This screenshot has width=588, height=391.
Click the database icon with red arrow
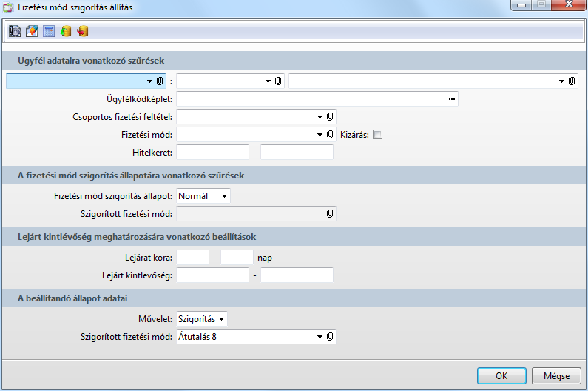[x=83, y=31]
